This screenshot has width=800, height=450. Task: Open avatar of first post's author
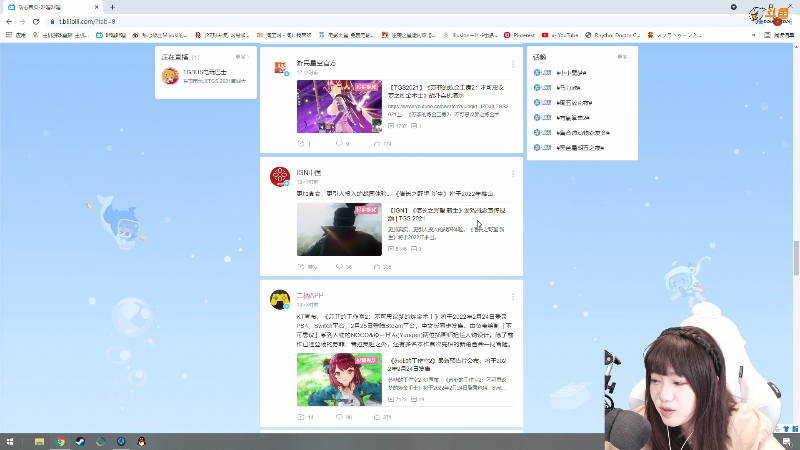point(280,67)
